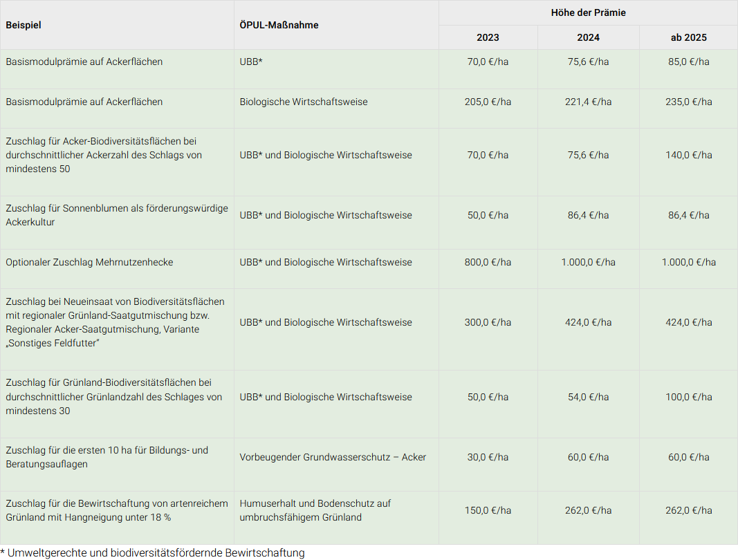Click the 'Optionaler Zuschlag Mehrnutzenhecke' cell

click(89, 262)
